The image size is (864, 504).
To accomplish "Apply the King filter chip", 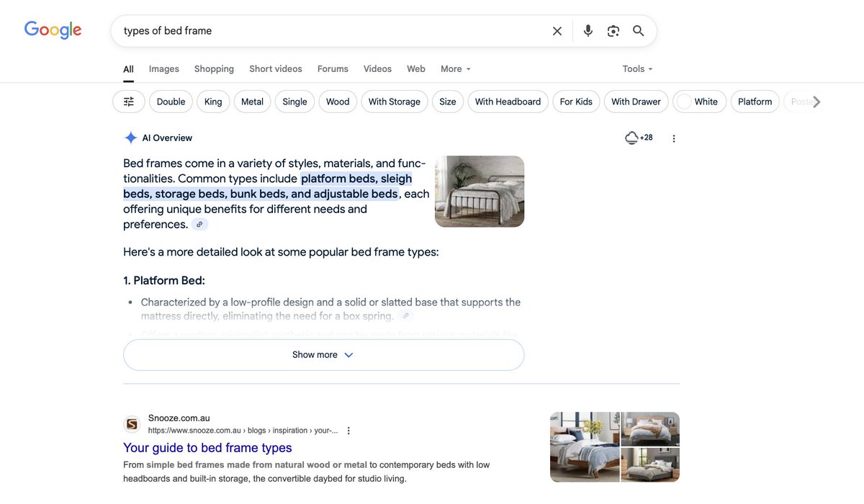I will coord(213,102).
